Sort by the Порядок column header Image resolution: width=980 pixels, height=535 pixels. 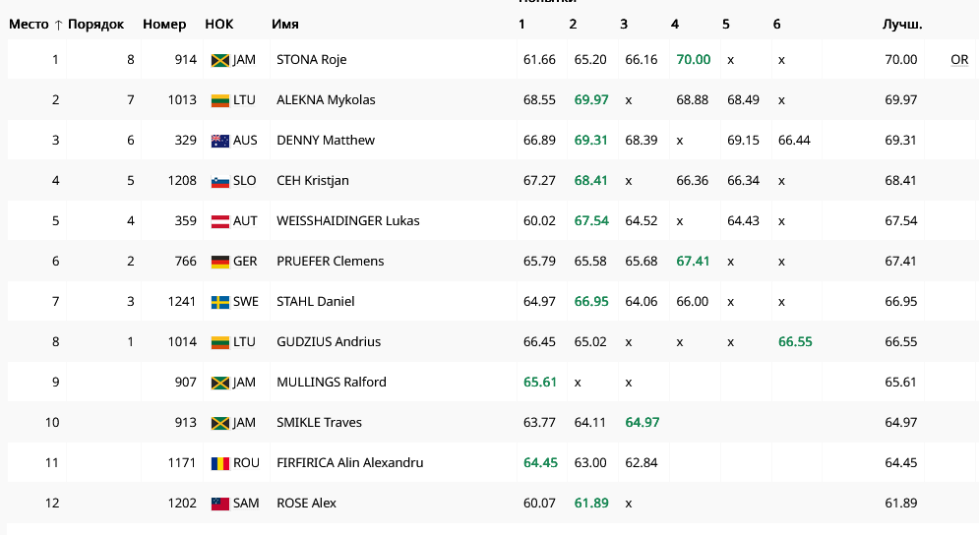95,25
